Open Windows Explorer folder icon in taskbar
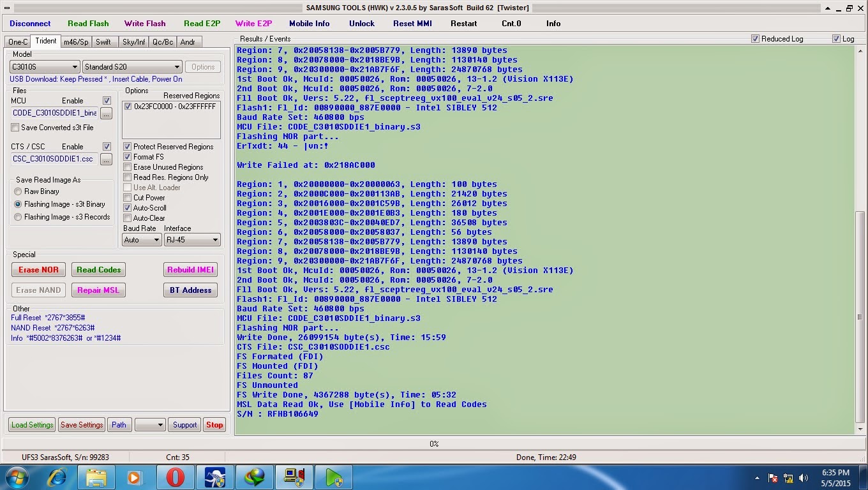This screenshot has width=868, height=490. (x=96, y=477)
